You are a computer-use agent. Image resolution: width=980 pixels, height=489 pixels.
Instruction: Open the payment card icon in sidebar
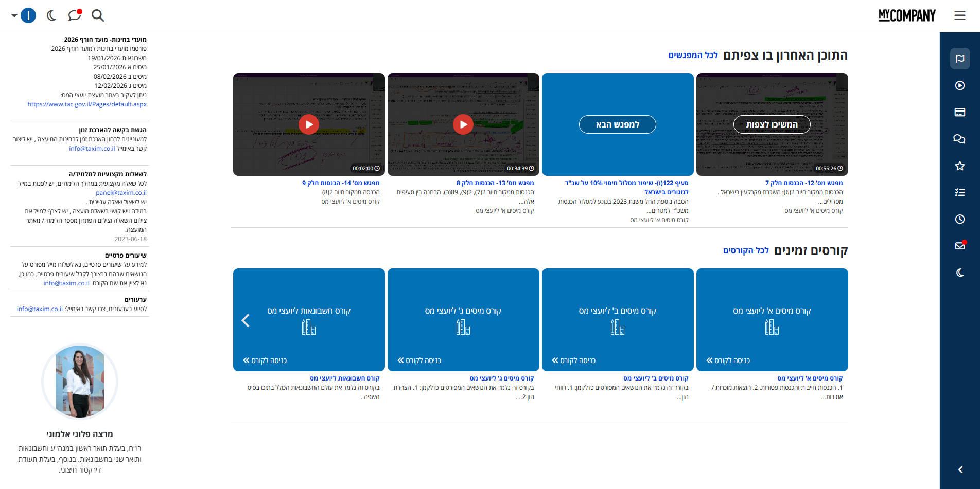pyautogui.click(x=959, y=112)
